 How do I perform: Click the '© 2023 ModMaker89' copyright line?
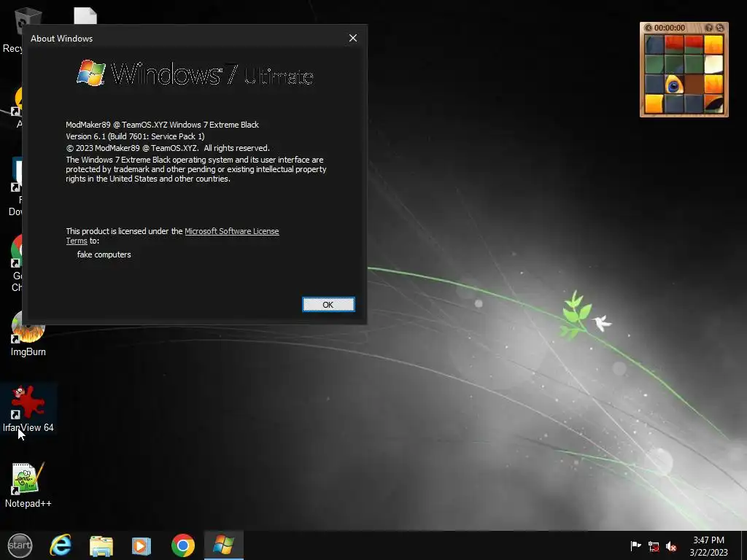pyautogui.click(x=168, y=148)
